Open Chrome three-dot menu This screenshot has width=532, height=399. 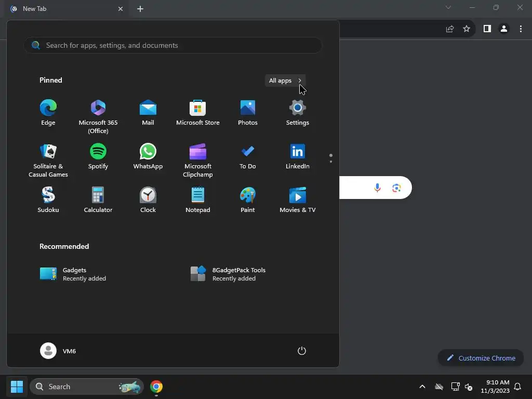point(521,29)
